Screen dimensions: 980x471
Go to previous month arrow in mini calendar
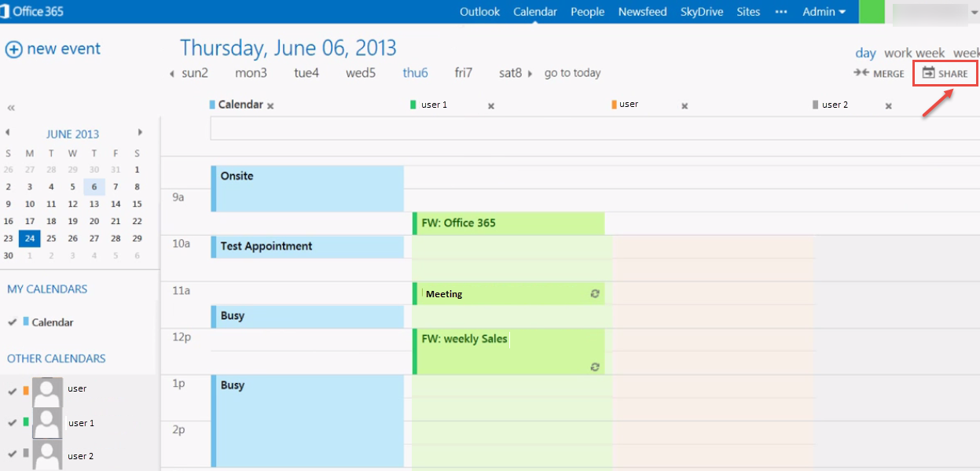(8, 133)
